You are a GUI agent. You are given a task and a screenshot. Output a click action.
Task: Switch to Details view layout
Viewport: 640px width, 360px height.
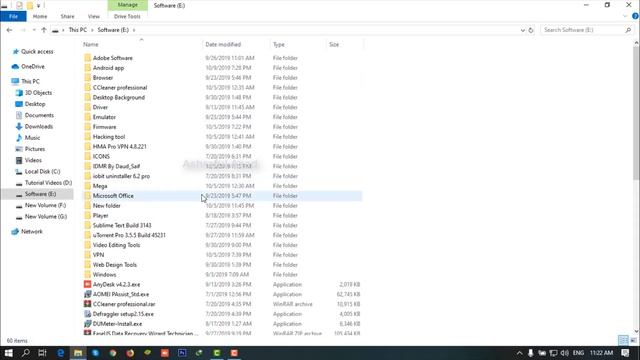click(623, 340)
